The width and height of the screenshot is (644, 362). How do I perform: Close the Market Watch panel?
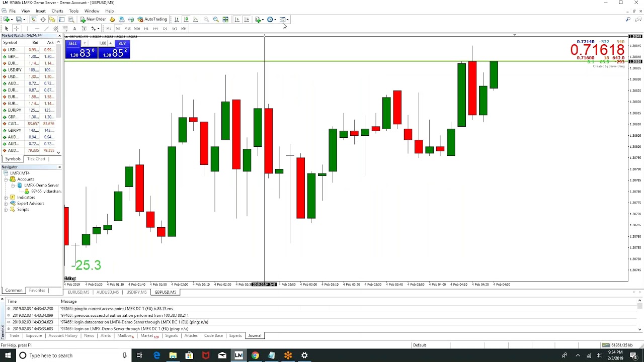tap(59, 36)
